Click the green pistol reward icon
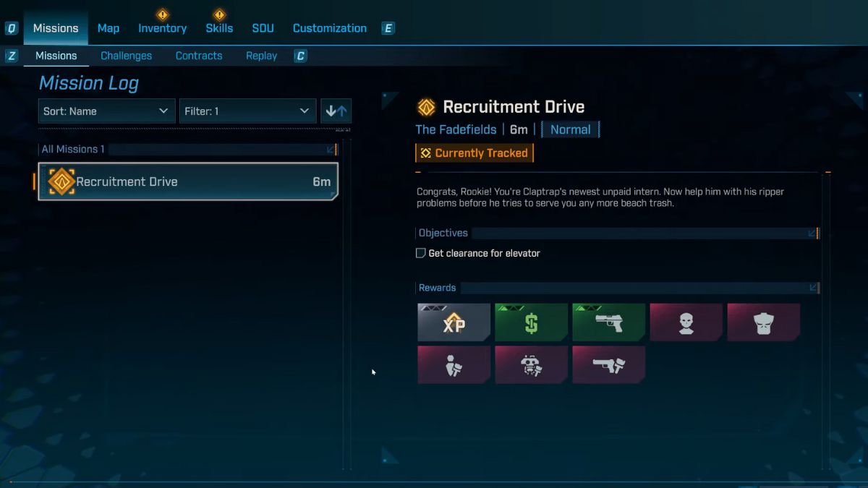 click(x=608, y=322)
